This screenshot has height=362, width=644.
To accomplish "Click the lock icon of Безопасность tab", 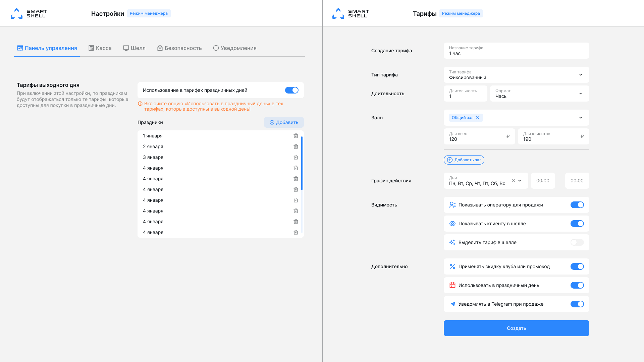I will (160, 48).
